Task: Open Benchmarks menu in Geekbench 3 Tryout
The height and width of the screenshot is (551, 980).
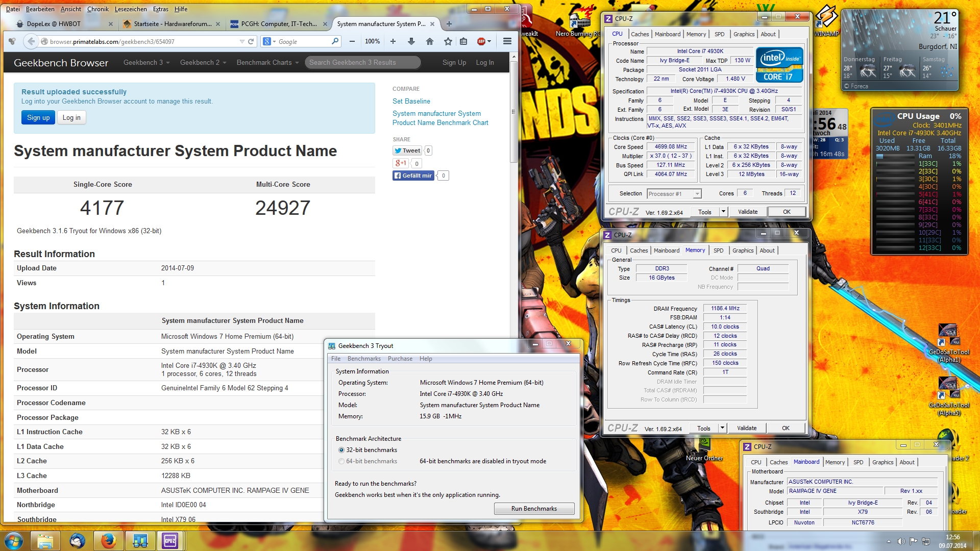Action: click(x=364, y=359)
